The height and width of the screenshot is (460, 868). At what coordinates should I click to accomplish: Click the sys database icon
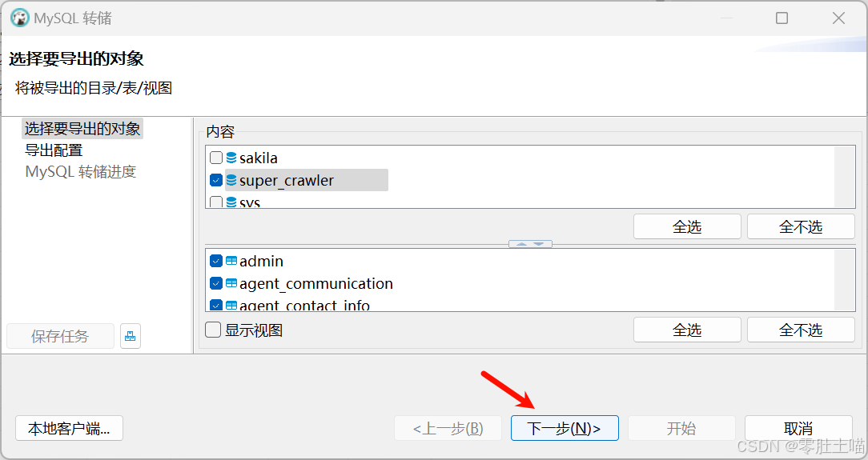(x=231, y=202)
